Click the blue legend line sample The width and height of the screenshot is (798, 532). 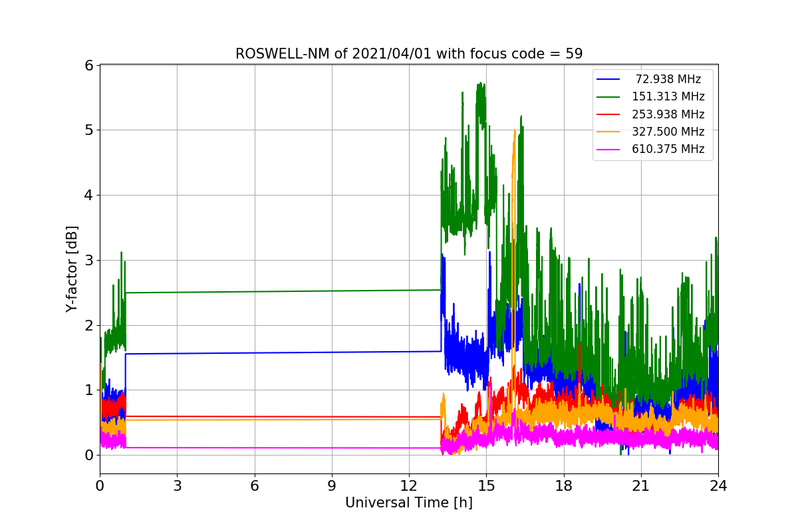pos(609,80)
